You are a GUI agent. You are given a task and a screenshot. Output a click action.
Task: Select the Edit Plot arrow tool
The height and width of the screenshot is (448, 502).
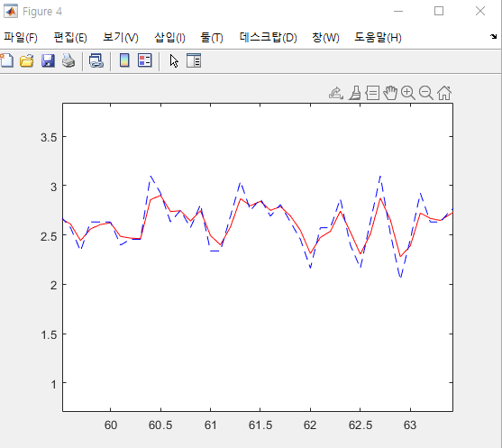pyautogui.click(x=174, y=60)
